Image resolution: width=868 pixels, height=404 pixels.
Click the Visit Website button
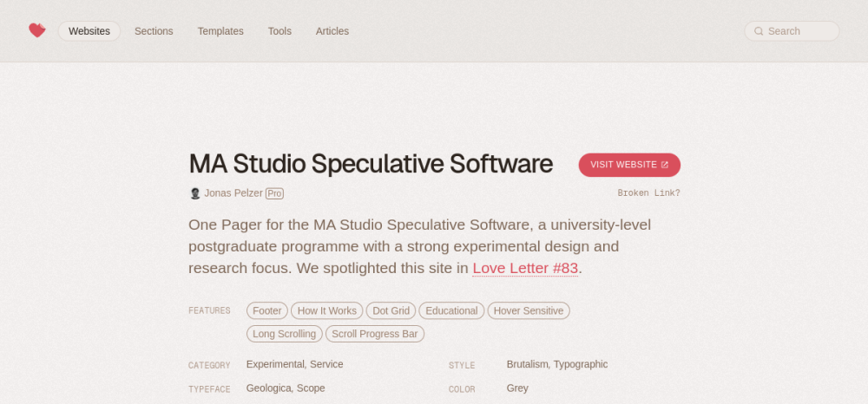[x=629, y=165]
